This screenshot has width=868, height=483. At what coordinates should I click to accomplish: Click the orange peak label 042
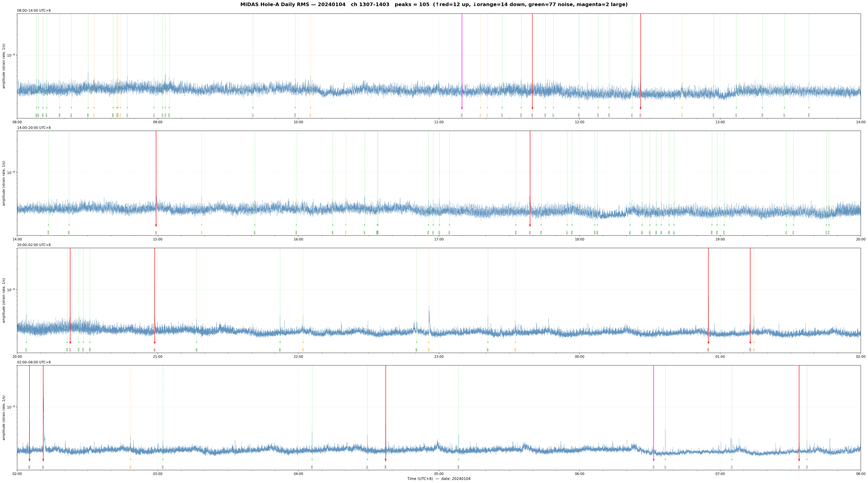(x=202, y=232)
